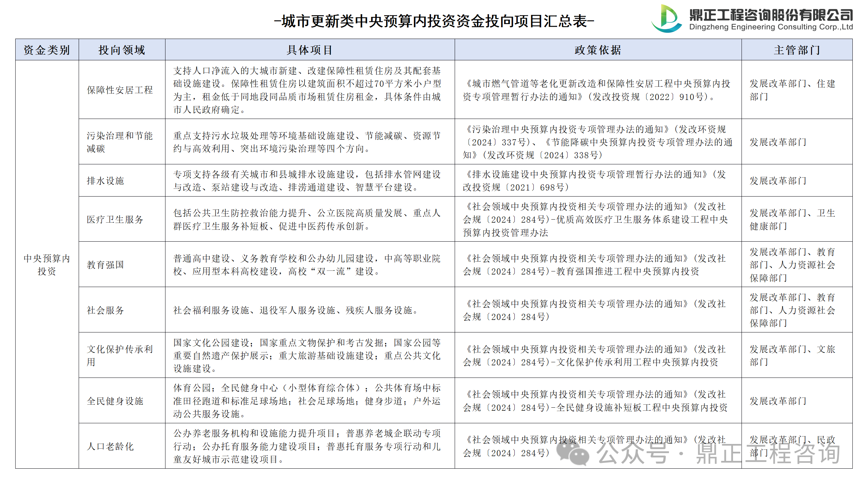Click the 公众号 鼎正工程咨询 watermark text
The image size is (868, 488).
[718, 453]
